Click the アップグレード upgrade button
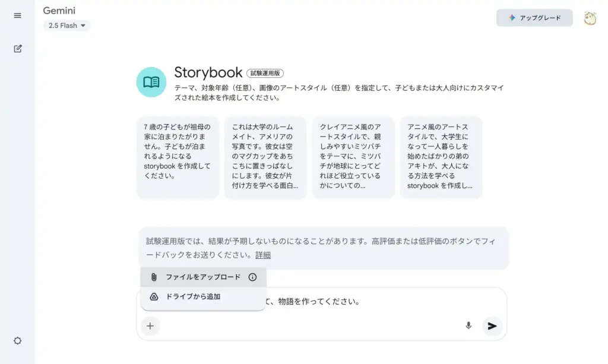 [x=534, y=18]
